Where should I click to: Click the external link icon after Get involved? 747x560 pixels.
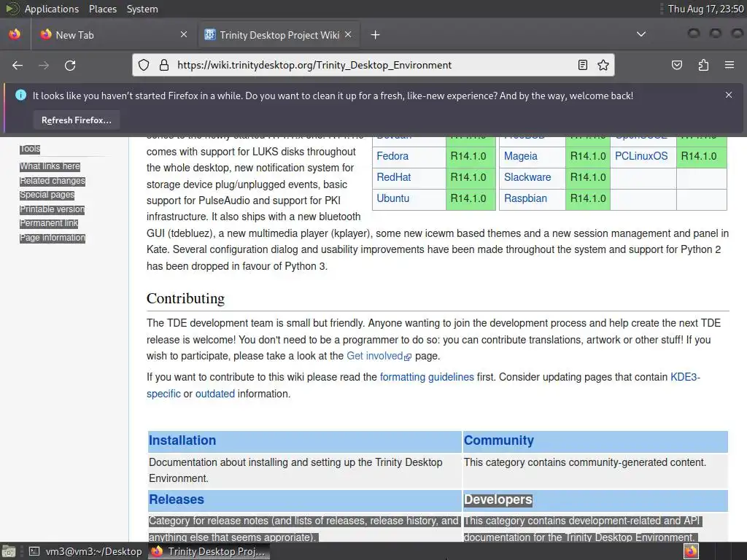[407, 357]
